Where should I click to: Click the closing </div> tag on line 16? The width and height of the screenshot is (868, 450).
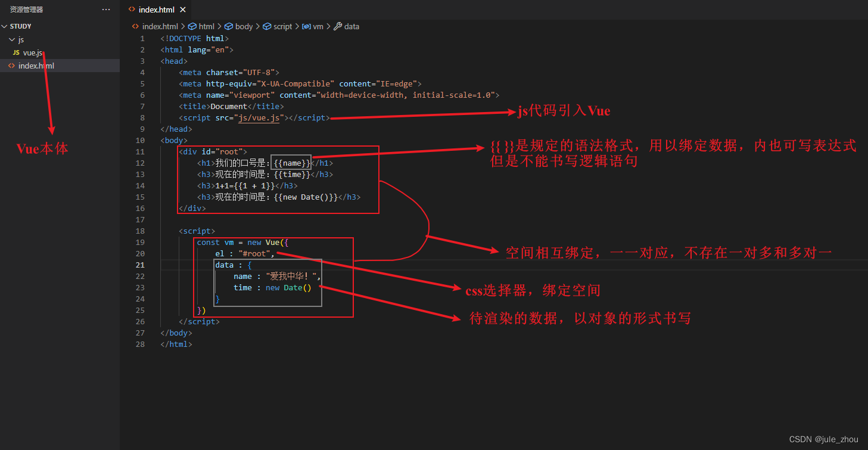(x=192, y=209)
